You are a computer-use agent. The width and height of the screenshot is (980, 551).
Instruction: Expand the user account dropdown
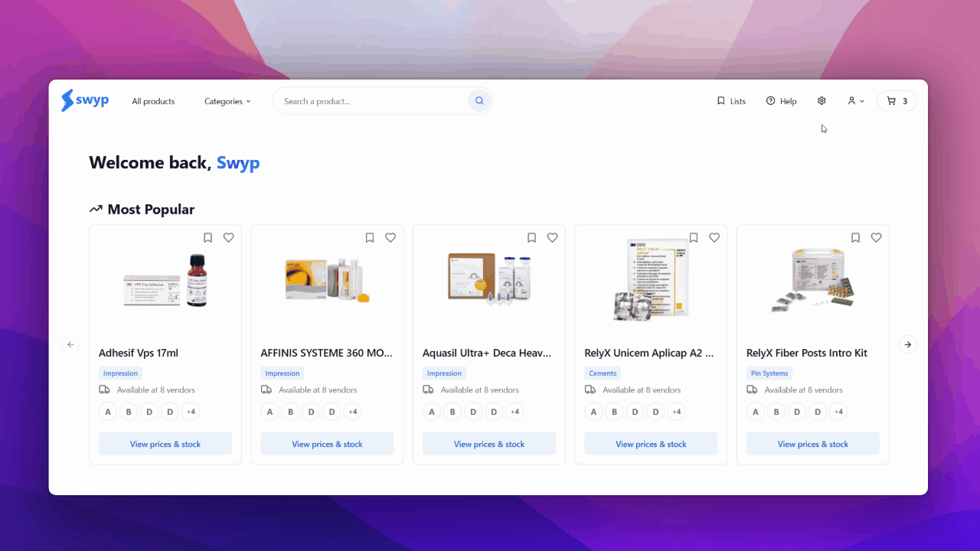tap(856, 101)
